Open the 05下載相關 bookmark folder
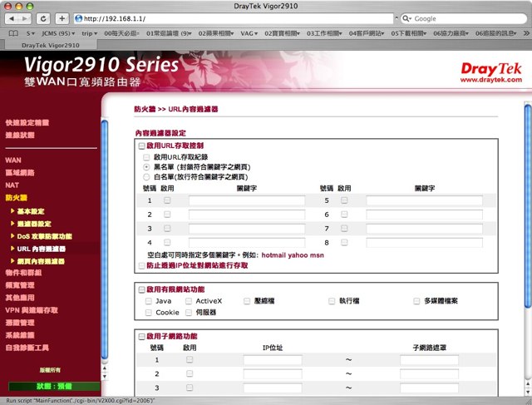This screenshot has width=532, height=405. click(409, 33)
